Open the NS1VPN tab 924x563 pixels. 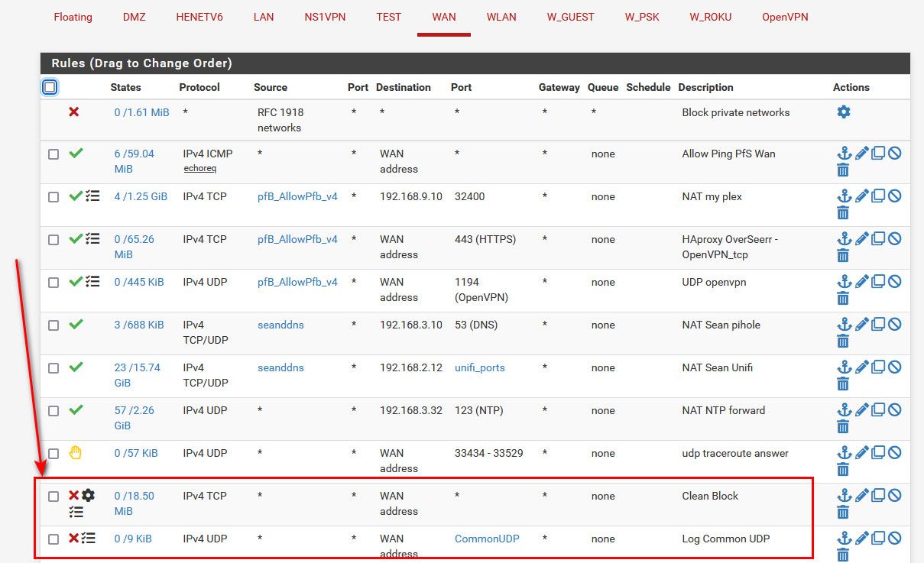(x=325, y=17)
